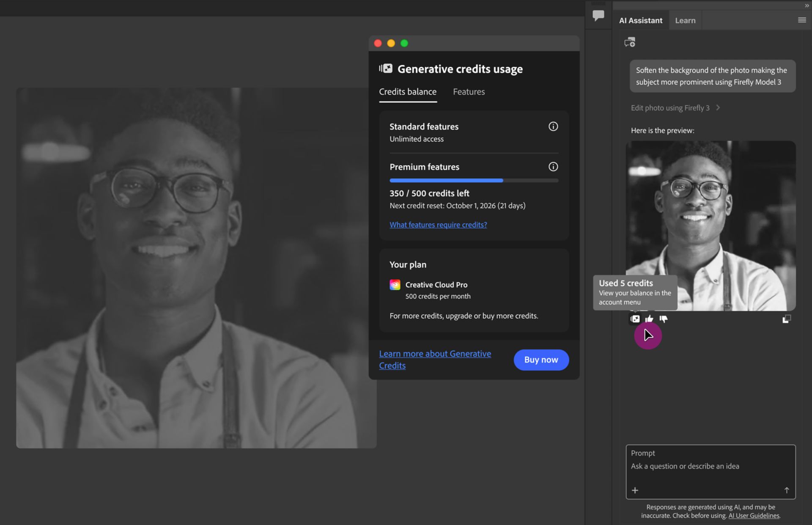Click the Creative Cloud Pro plan icon

point(395,285)
